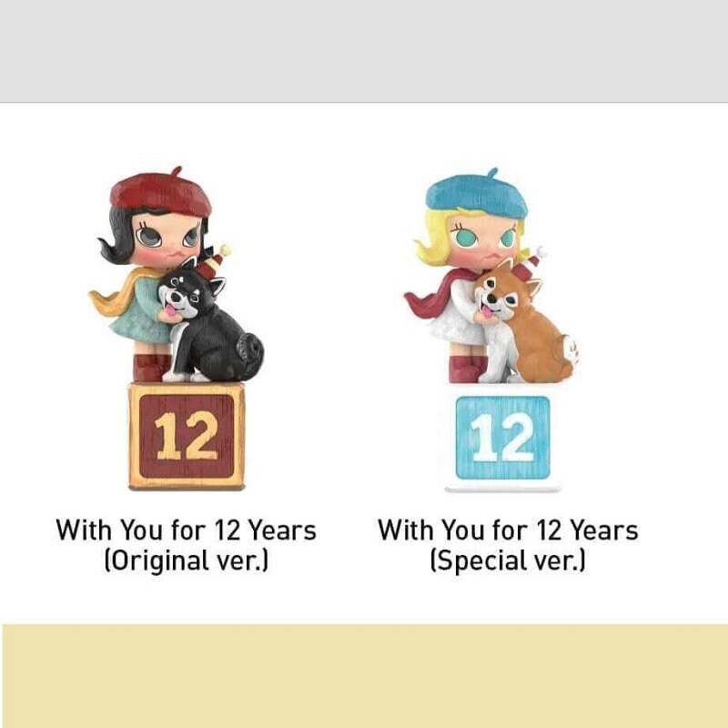Click the red scarf on the right figure
Image resolution: width=728 pixels, height=728 pixels.
[x=439, y=292]
